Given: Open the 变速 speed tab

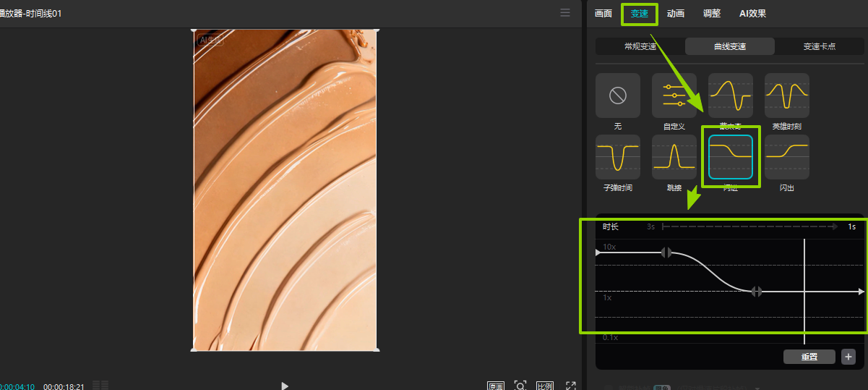Looking at the screenshot, I should click(x=640, y=14).
